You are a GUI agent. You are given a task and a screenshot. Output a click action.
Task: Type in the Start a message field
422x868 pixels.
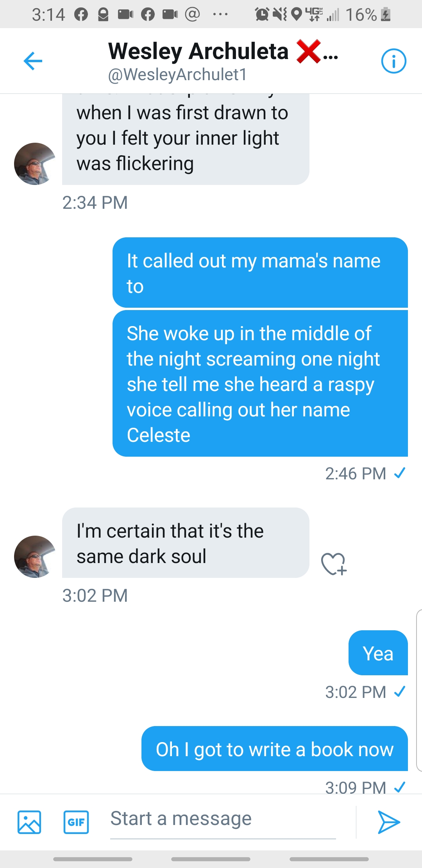tap(223, 819)
